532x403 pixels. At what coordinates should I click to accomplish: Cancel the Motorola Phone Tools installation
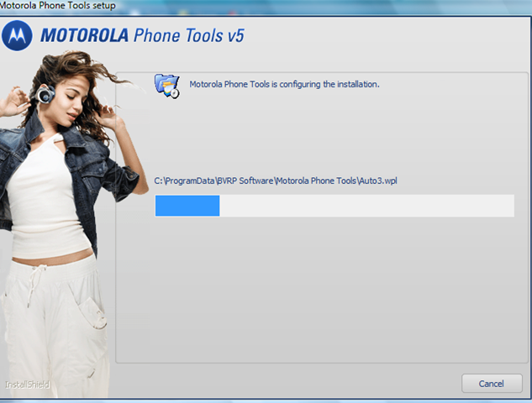[x=492, y=384]
